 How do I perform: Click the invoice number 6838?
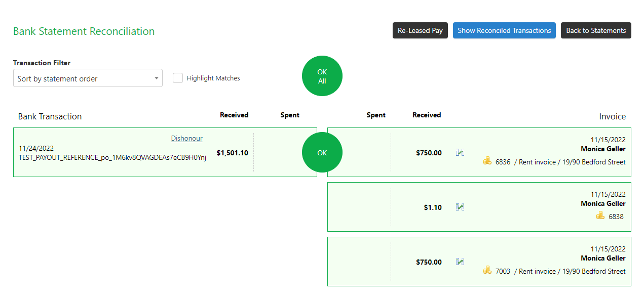[616, 217]
